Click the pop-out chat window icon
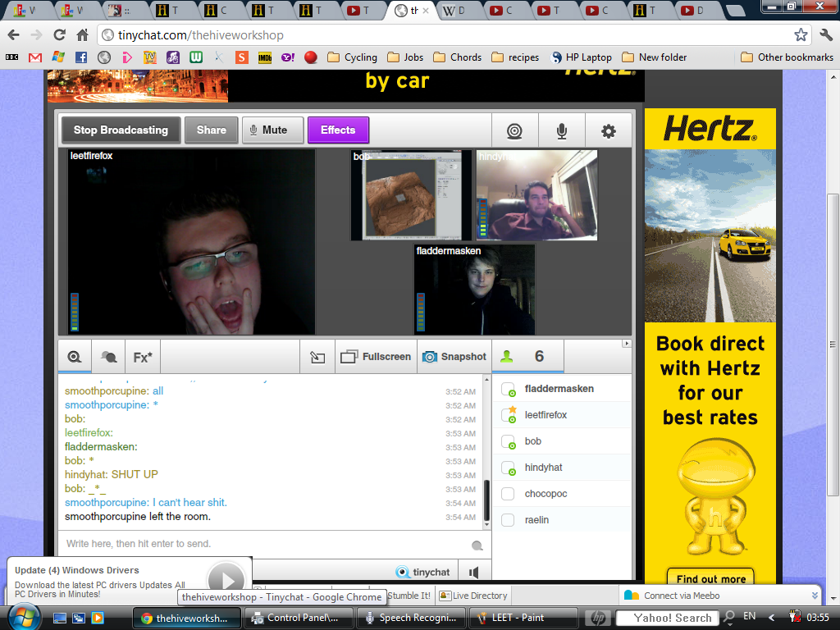The width and height of the screenshot is (840, 630). coord(317,357)
